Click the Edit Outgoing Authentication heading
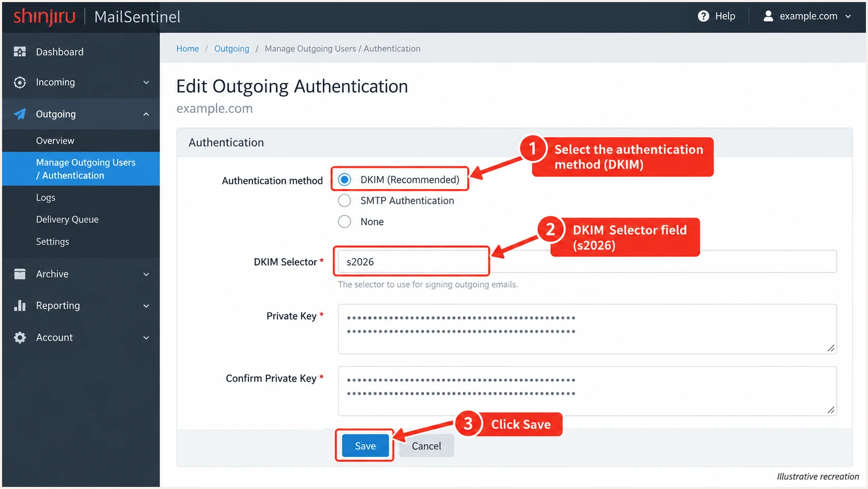 pyautogui.click(x=292, y=86)
